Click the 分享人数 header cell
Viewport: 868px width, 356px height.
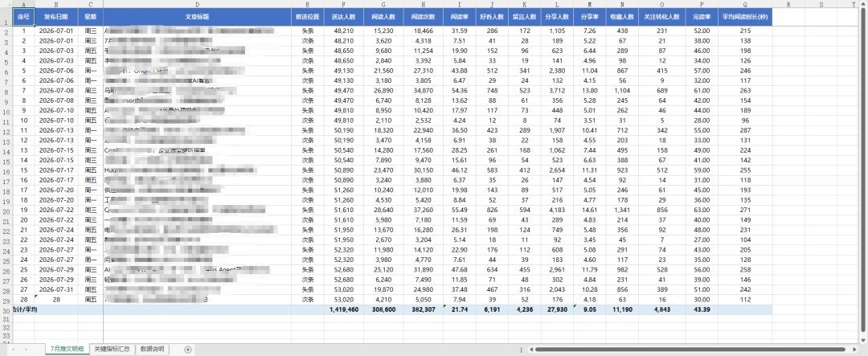(x=556, y=17)
